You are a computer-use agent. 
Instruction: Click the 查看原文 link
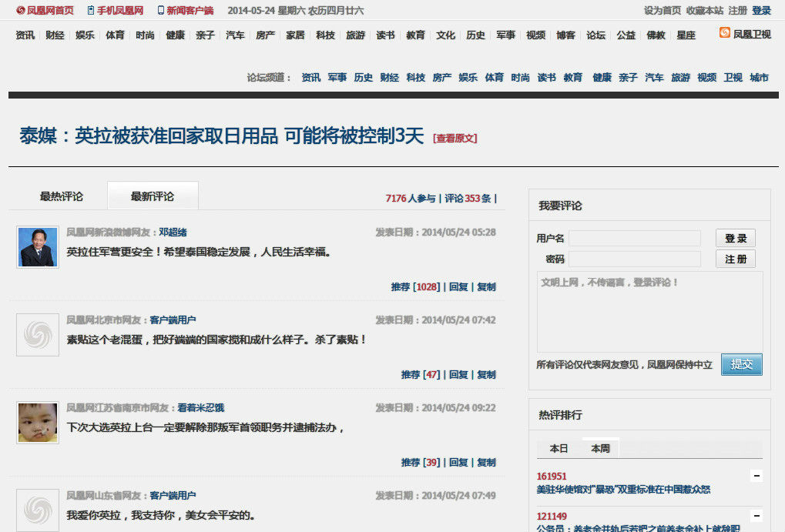point(455,136)
